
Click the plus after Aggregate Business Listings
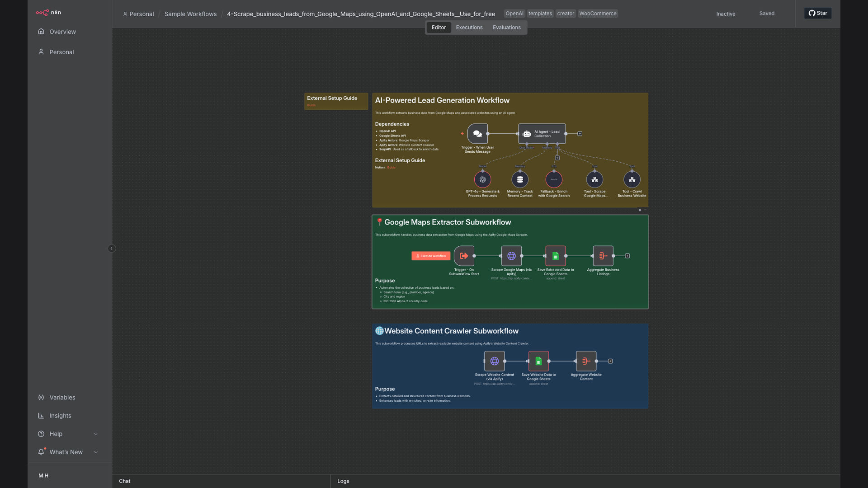pyautogui.click(x=627, y=256)
